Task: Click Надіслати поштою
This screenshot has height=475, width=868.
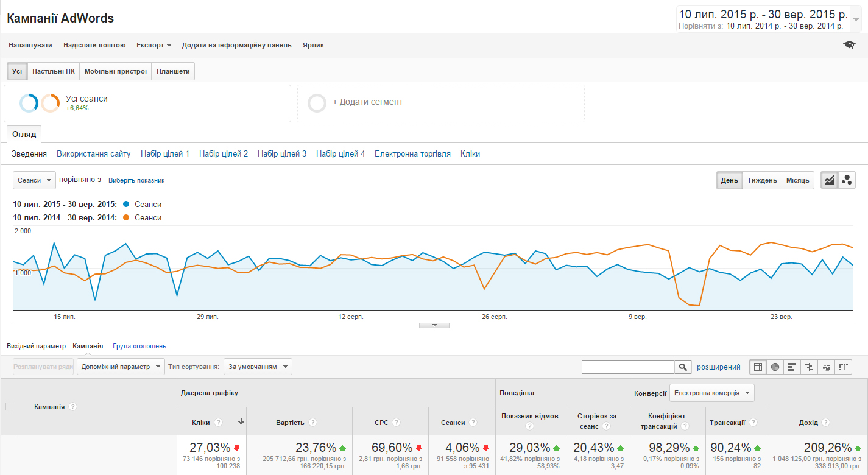Action: pyautogui.click(x=94, y=45)
